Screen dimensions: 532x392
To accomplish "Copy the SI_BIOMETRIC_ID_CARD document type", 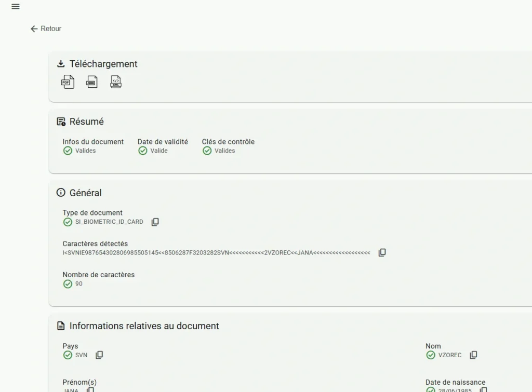I will [155, 222].
